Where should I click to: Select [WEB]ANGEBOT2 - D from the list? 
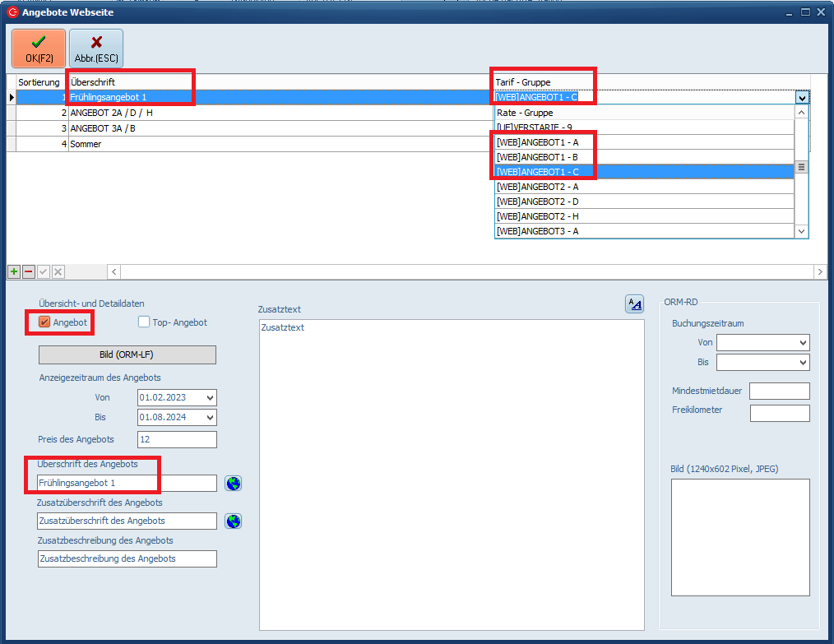coord(538,202)
